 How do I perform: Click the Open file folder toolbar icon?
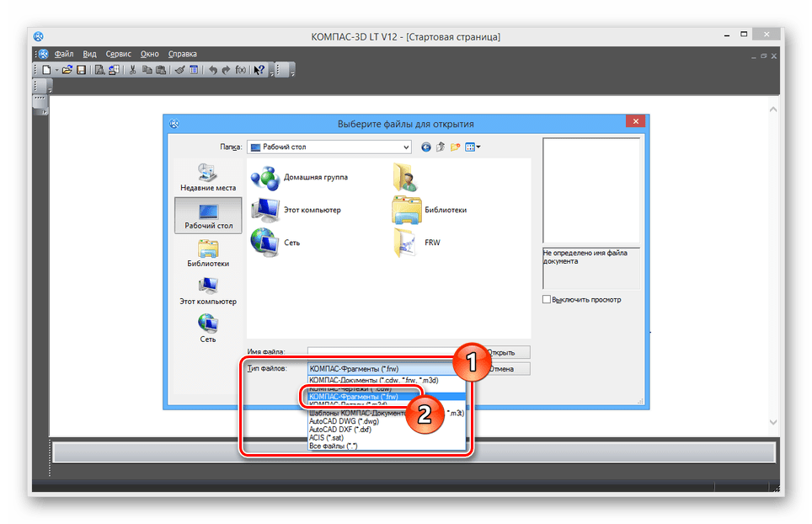coord(67,70)
